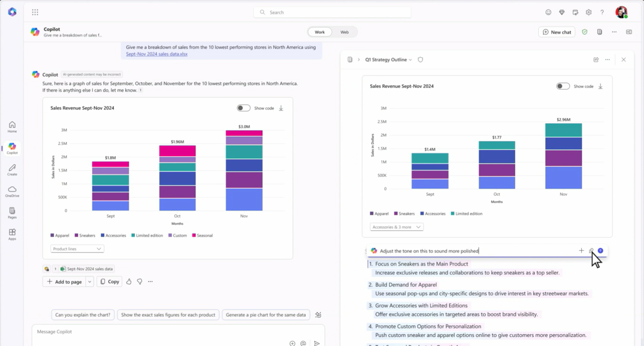Download the chat Sales Revenue chart
The image size is (644, 346).
coord(281,108)
